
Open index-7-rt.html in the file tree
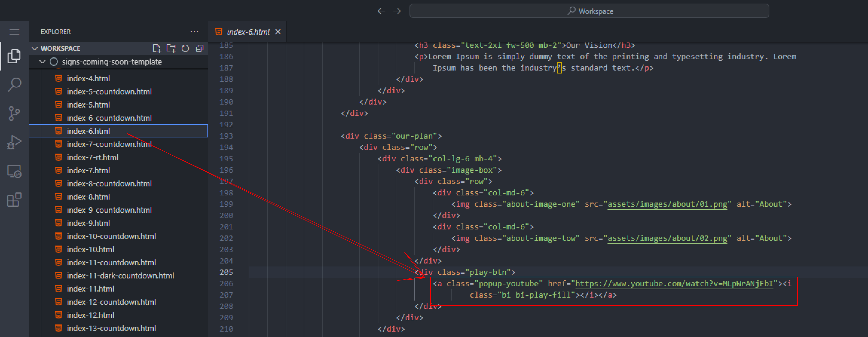click(92, 157)
